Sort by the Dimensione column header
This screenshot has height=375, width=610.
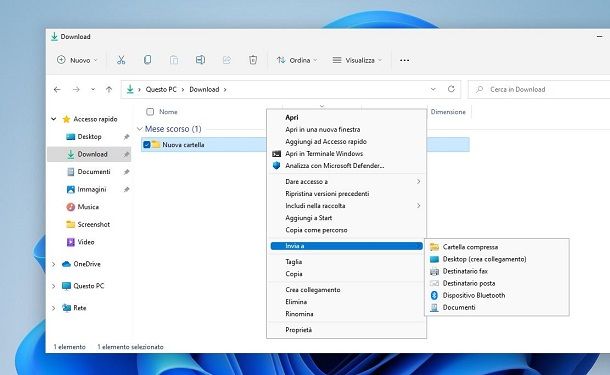point(448,112)
